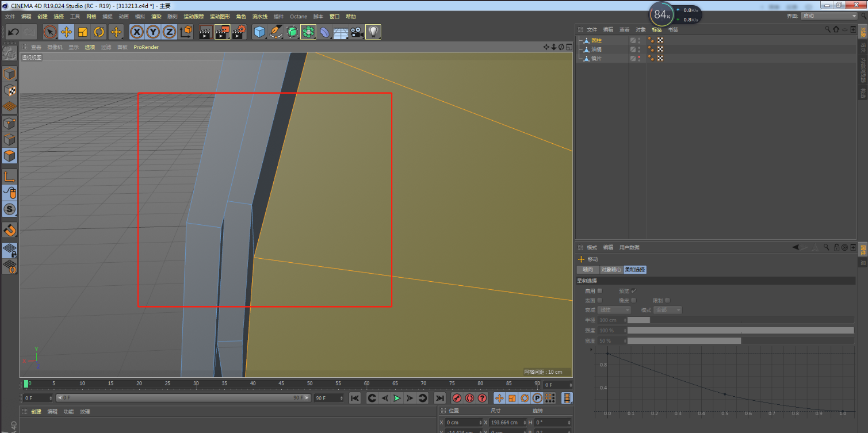The image size is (868, 433).
Task: Enable the 启用 checkbox
Action: 599,291
